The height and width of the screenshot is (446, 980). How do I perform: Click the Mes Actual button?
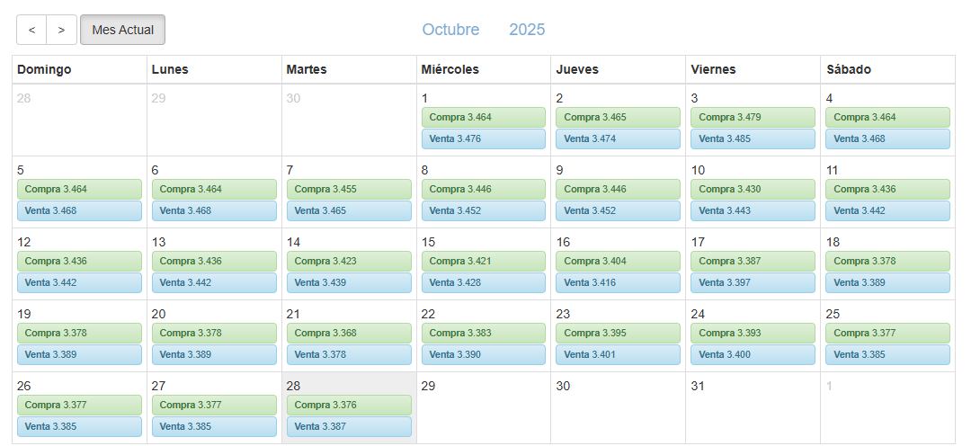point(122,30)
